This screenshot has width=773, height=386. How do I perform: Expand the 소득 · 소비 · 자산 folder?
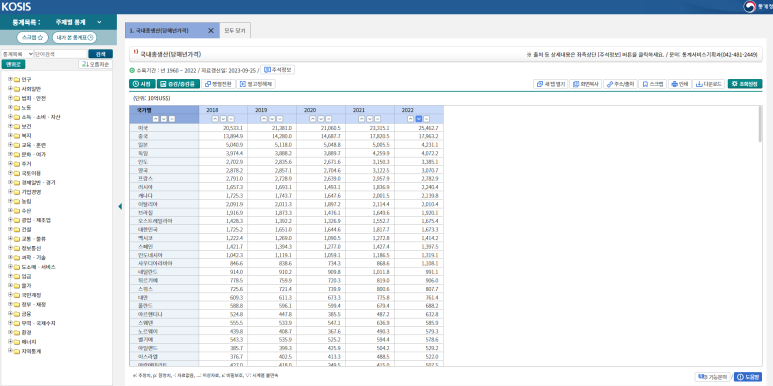point(10,117)
